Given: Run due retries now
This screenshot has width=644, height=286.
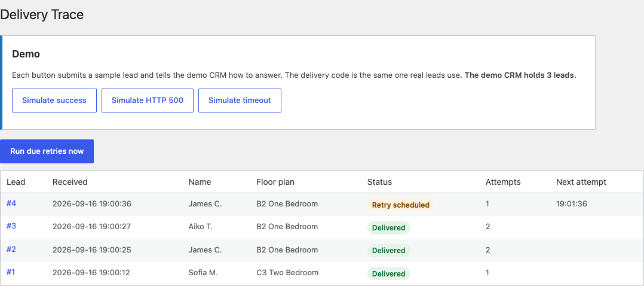Looking at the screenshot, I should pyautogui.click(x=47, y=151).
